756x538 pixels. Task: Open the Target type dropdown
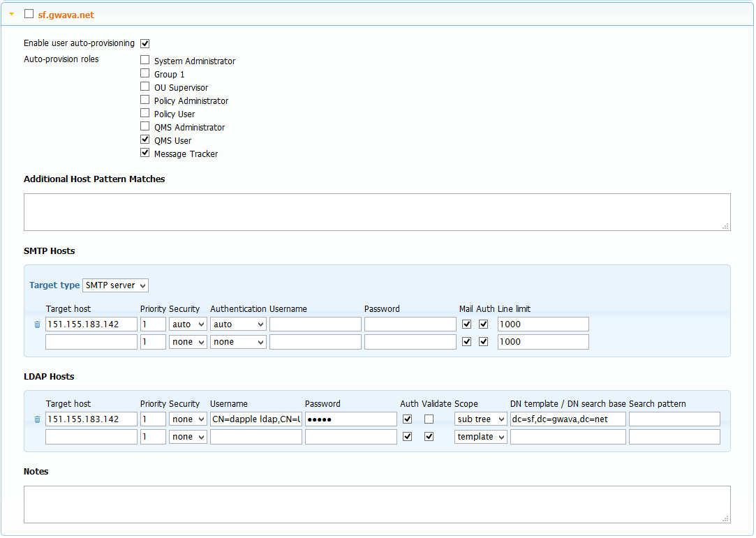[x=115, y=285]
